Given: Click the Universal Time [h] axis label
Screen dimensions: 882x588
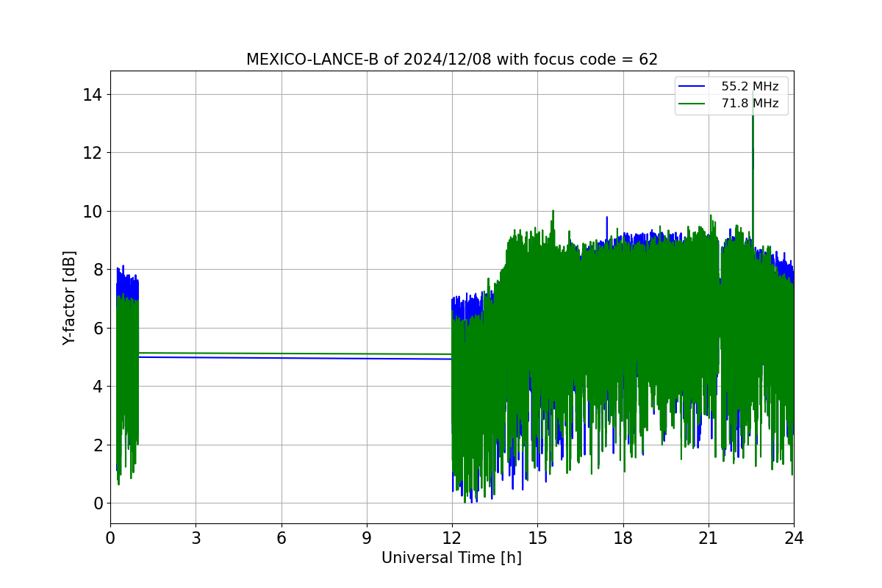Looking at the screenshot, I should point(451,558).
